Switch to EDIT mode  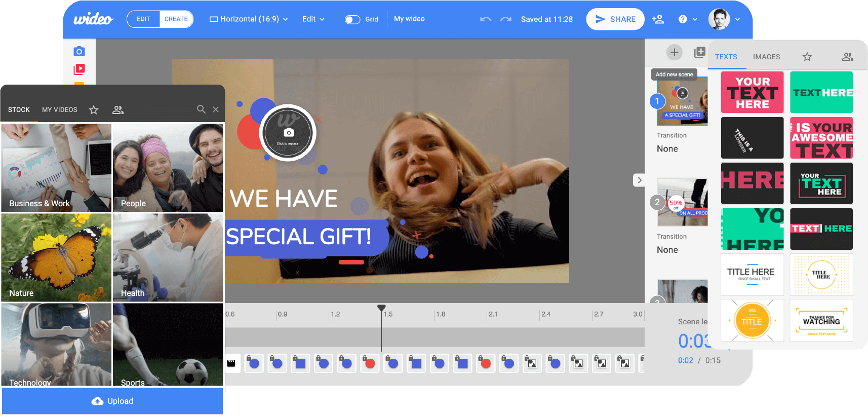tap(143, 19)
